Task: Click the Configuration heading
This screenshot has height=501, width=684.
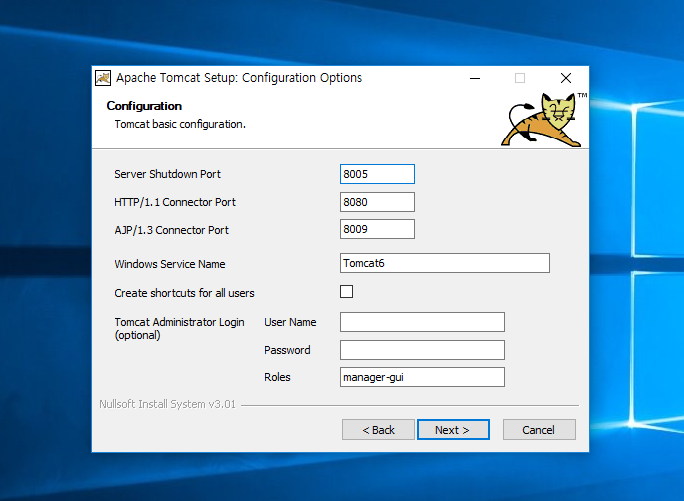Action: pyautogui.click(x=144, y=106)
